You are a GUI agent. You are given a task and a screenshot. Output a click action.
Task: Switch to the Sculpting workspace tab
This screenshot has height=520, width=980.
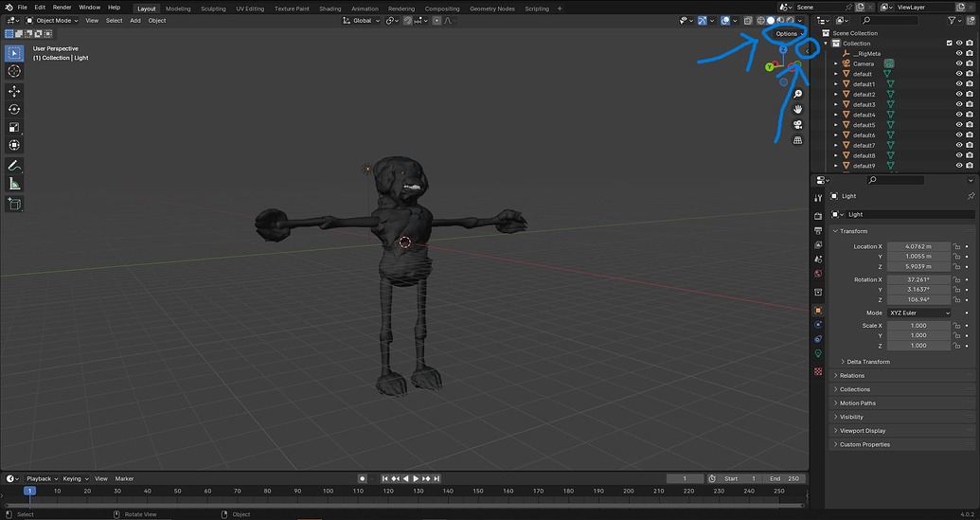pyautogui.click(x=213, y=9)
